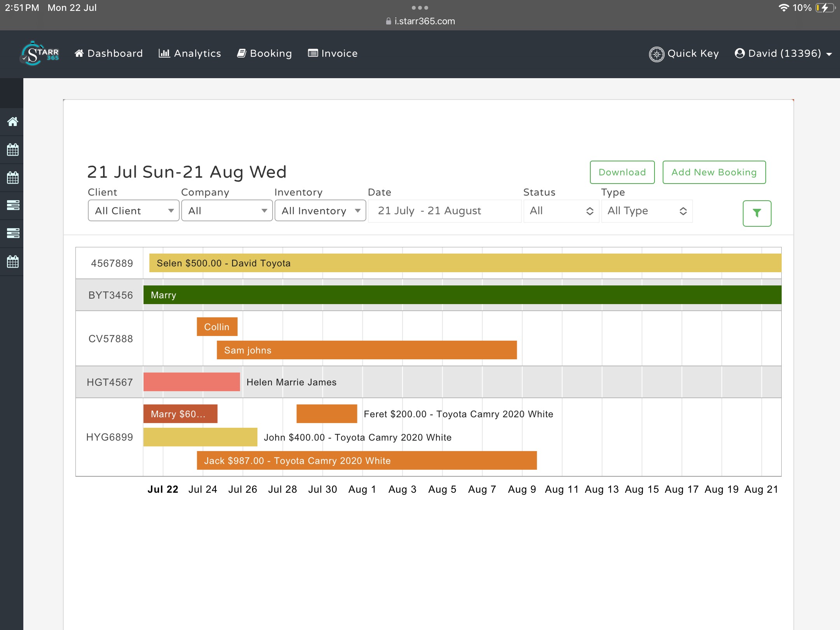Click the inventory row label HYG6899
Screen dimensions: 840x630
(x=109, y=437)
